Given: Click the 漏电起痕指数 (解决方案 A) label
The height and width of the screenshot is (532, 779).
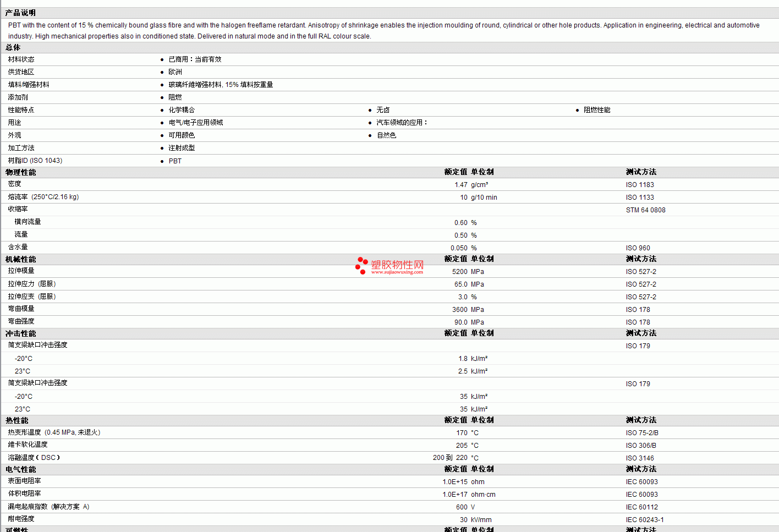Looking at the screenshot, I should pos(48,507).
